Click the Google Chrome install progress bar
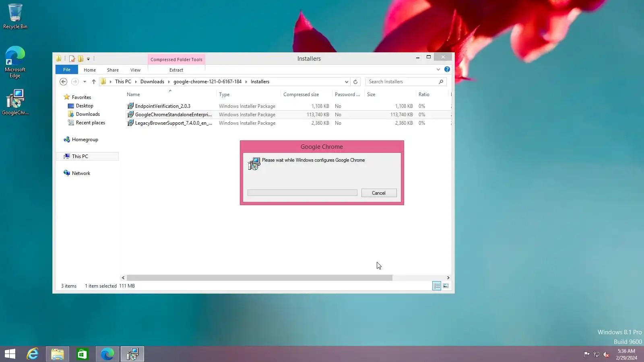This screenshot has height=362, width=644. coord(302,193)
